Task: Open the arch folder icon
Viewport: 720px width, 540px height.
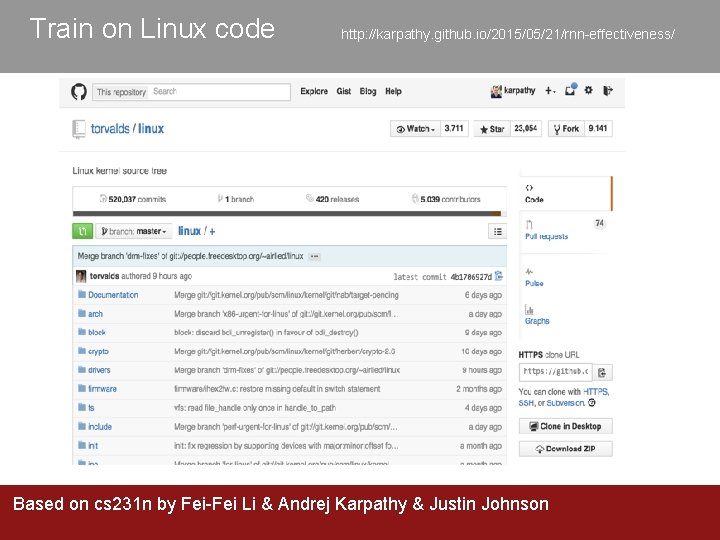Action: (x=82, y=313)
